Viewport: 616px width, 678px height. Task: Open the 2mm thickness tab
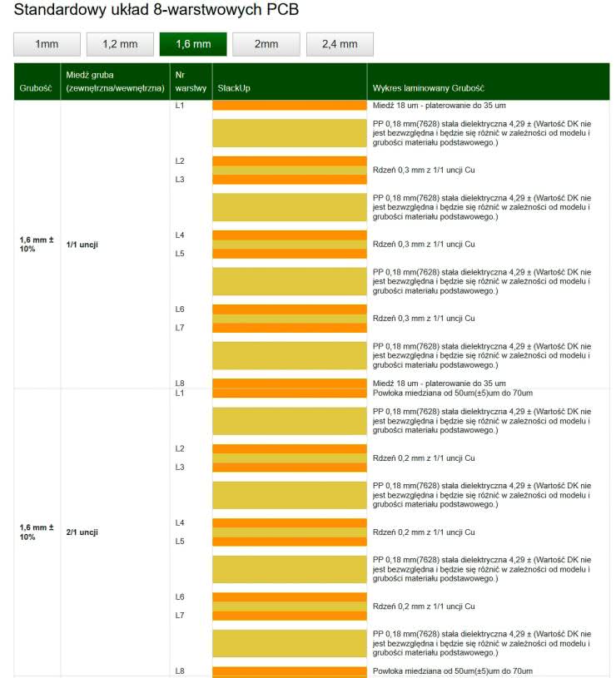pyautogui.click(x=266, y=44)
